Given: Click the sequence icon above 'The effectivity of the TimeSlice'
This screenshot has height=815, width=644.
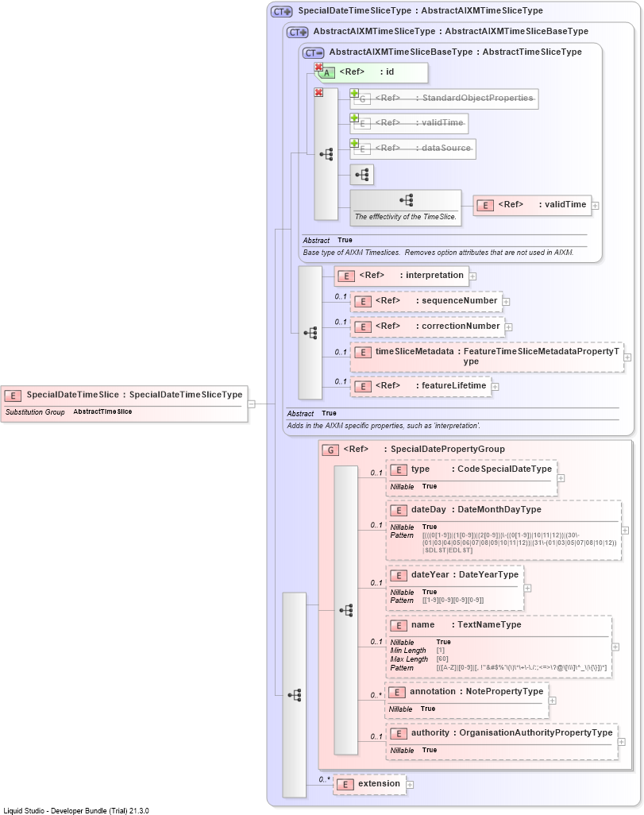Looking at the screenshot, I should tap(406, 200).
